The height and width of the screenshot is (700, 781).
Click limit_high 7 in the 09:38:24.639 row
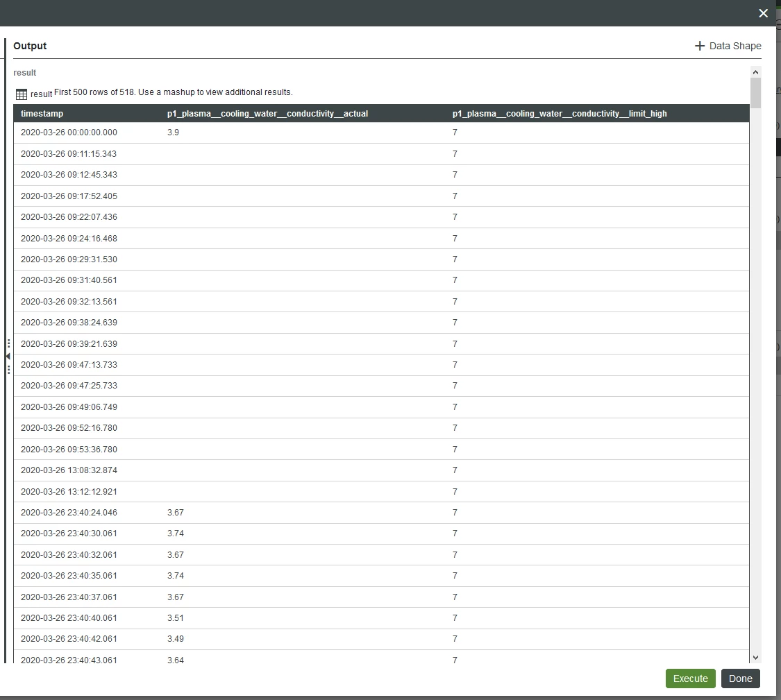pos(455,323)
